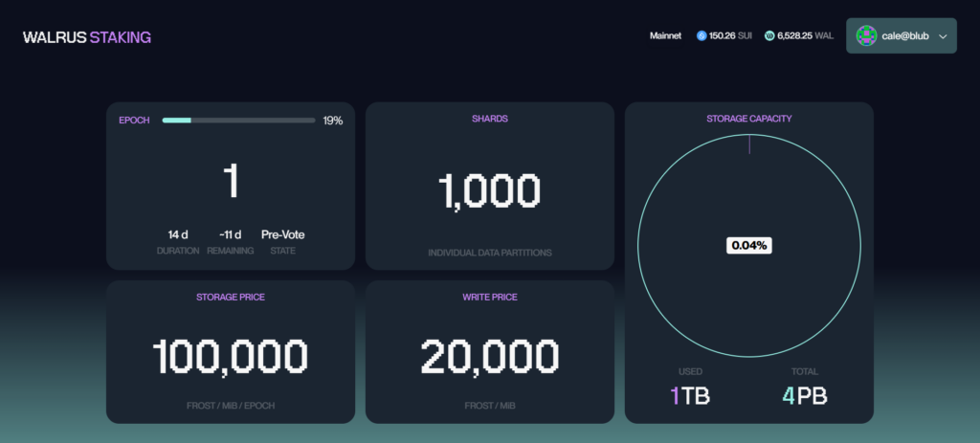Screen dimensions: 980x443
Task: Click the TOTAL label
Action: click(x=805, y=372)
